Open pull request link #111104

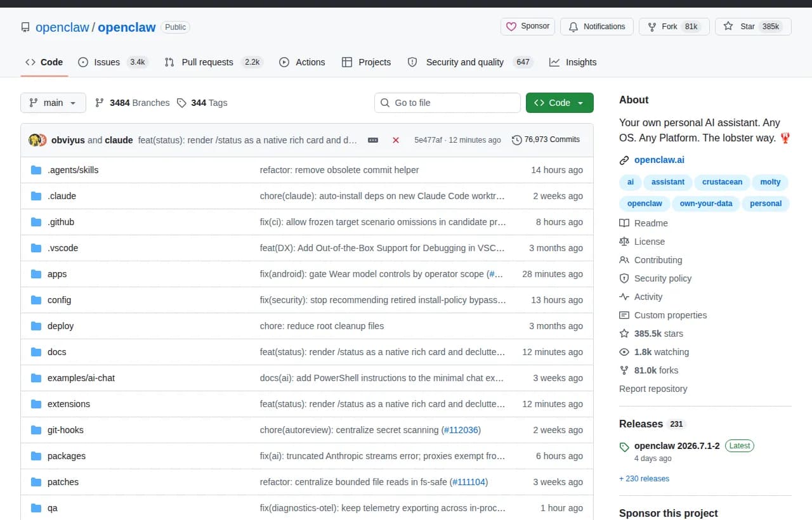(468, 482)
